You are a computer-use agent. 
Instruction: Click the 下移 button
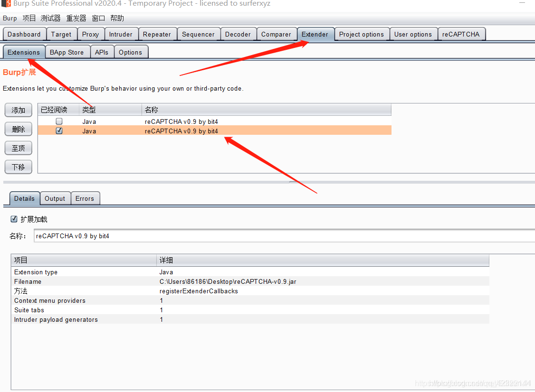pos(19,167)
